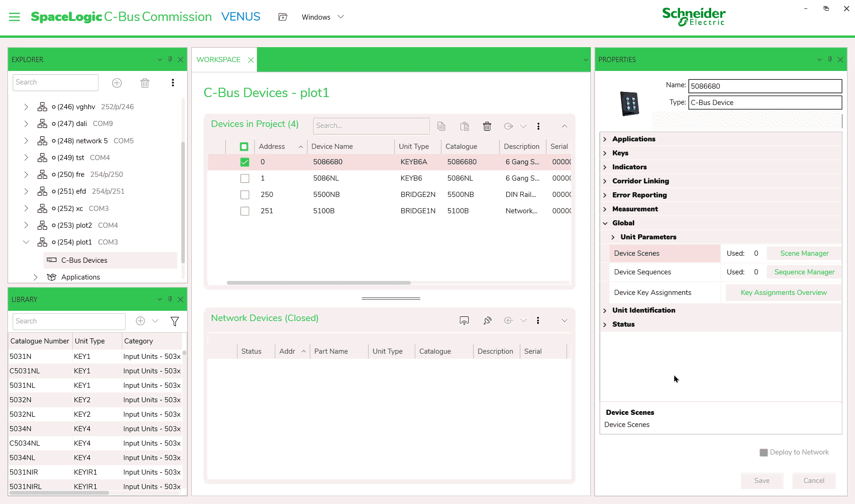Collapse Global property group
The image size is (855, 504).
605,223
